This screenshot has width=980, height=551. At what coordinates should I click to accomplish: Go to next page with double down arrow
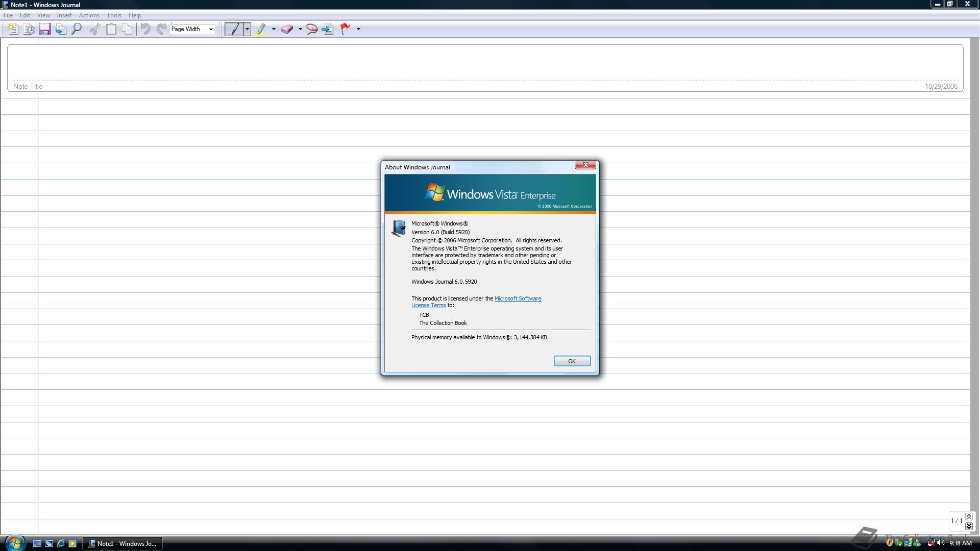[x=969, y=526]
